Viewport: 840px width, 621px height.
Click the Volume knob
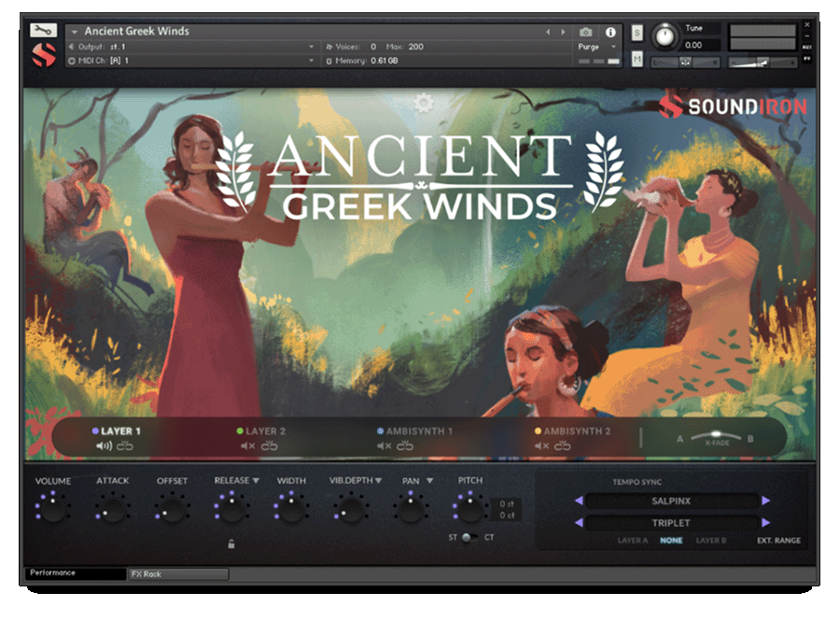pos(53,509)
